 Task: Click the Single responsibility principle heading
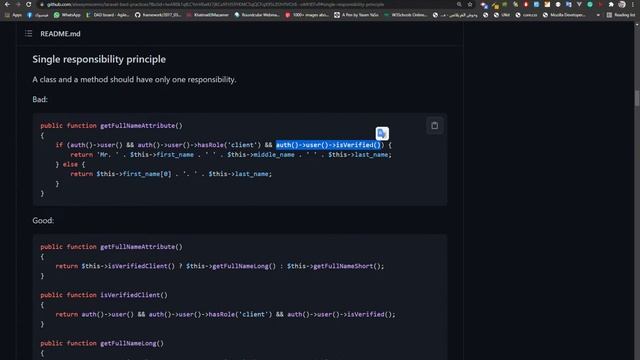[x=99, y=59]
